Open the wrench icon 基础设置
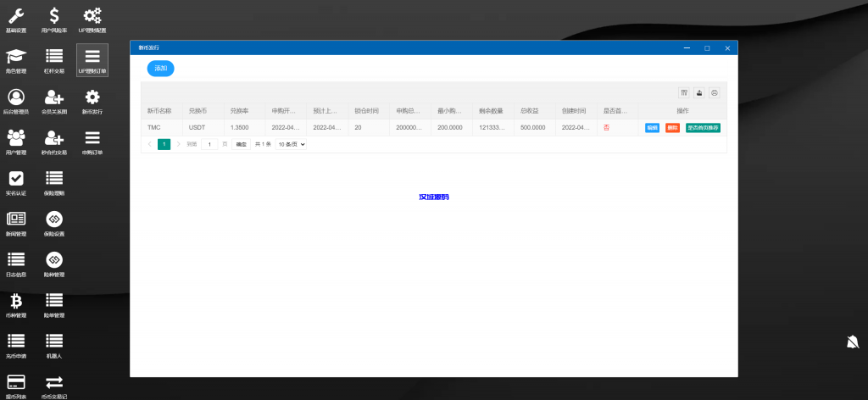This screenshot has width=868, height=400. tap(16, 20)
